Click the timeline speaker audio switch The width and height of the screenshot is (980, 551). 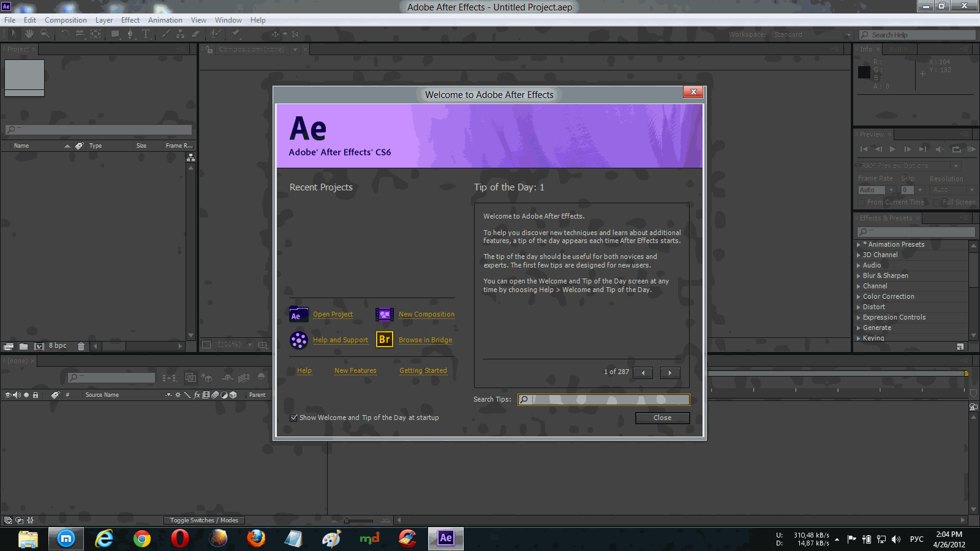(17, 395)
